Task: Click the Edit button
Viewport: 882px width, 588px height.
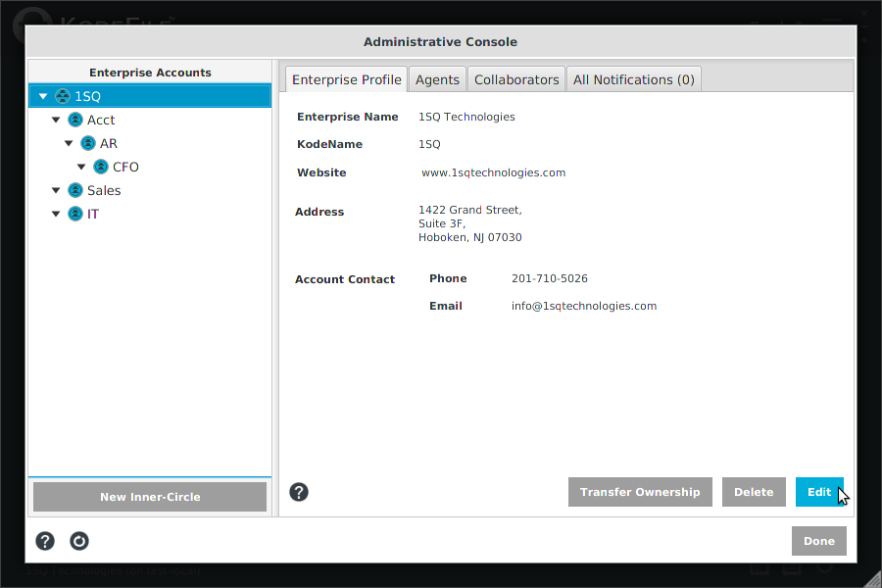Action: pyautogui.click(x=819, y=492)
